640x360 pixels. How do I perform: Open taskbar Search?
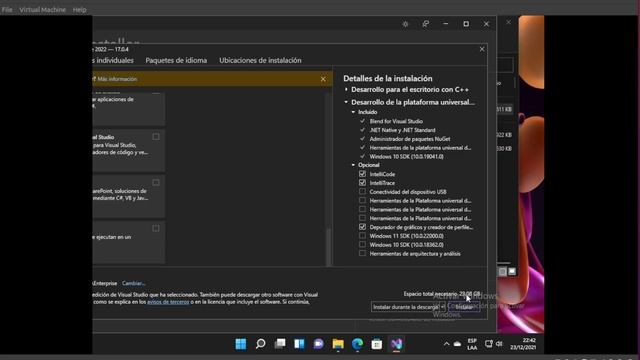tap(260, 344)
